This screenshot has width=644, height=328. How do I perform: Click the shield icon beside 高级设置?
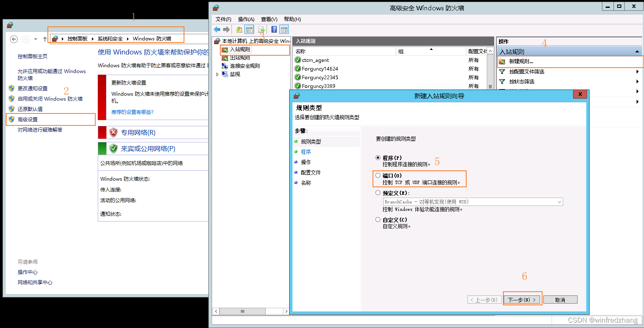point(12,119)
